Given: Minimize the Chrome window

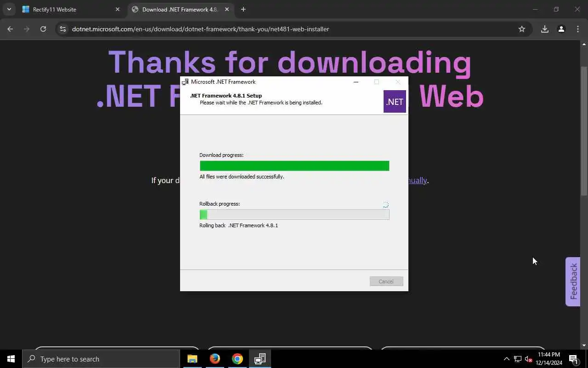Looking at the screenshot, I should click(x=535, y=9).
